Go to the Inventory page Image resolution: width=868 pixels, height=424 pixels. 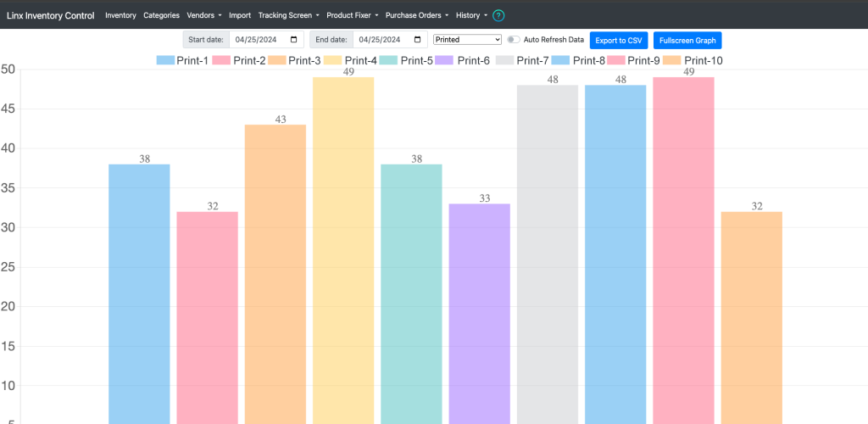click(120, 15)
